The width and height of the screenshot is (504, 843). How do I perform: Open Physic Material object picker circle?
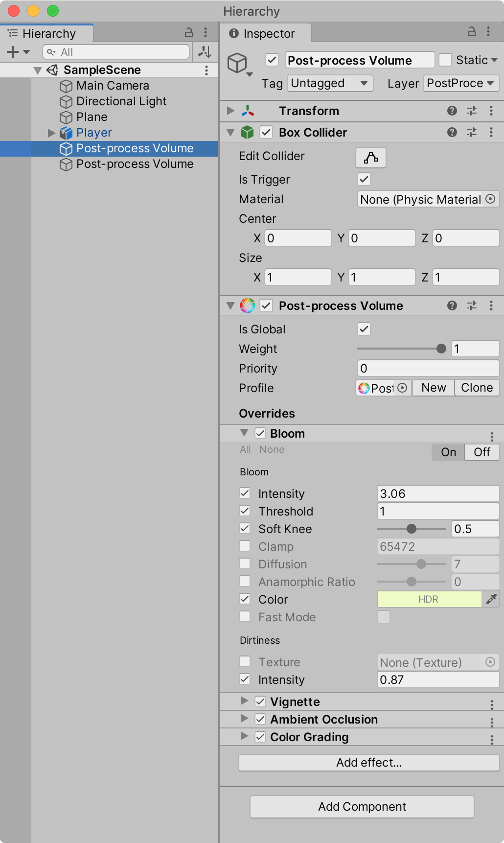point(490,199)
